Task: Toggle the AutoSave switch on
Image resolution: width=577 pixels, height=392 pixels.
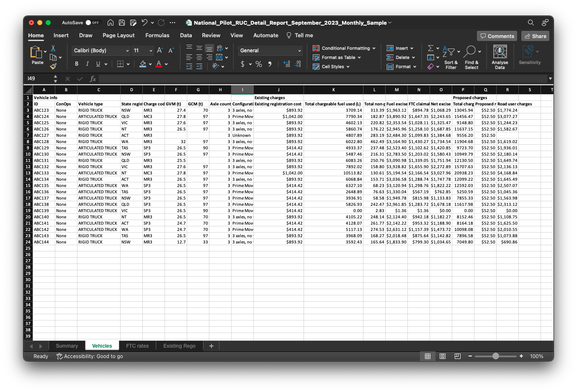Action: pyautogui.click(x=92, y=23)
